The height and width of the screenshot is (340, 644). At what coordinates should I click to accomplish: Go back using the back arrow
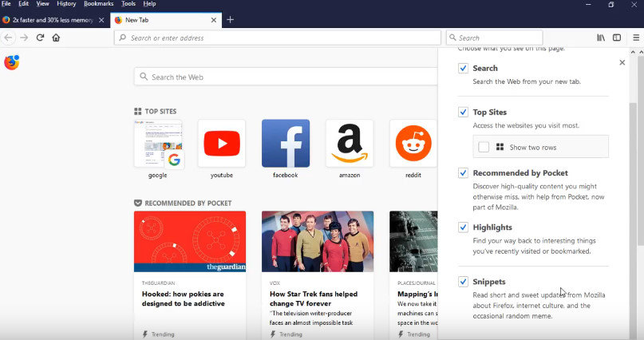point(8,38)
